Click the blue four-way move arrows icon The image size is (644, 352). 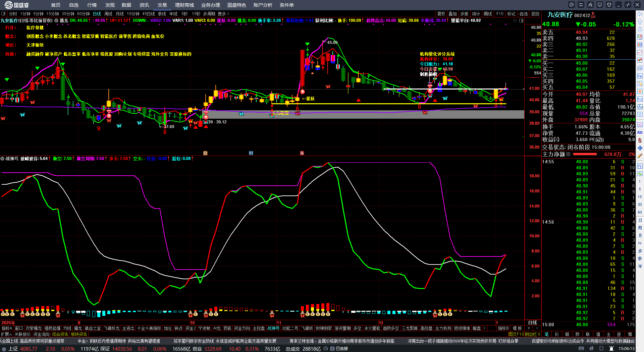pos(640,148)
